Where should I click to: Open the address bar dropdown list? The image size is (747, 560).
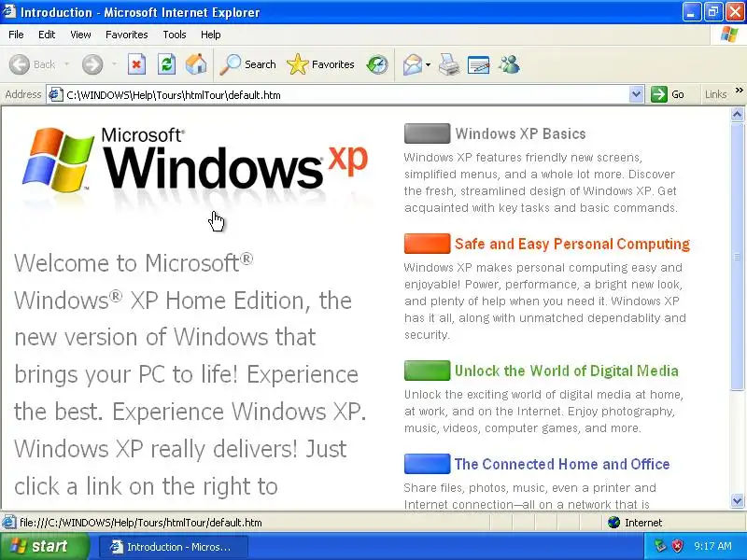click(x=636, y=94)
